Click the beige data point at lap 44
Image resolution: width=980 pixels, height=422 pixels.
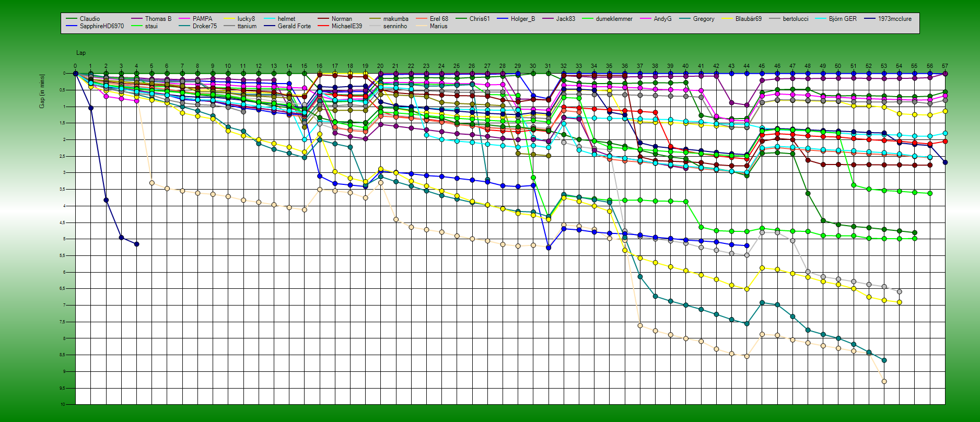pyautogui.click(x=746, y=356)
